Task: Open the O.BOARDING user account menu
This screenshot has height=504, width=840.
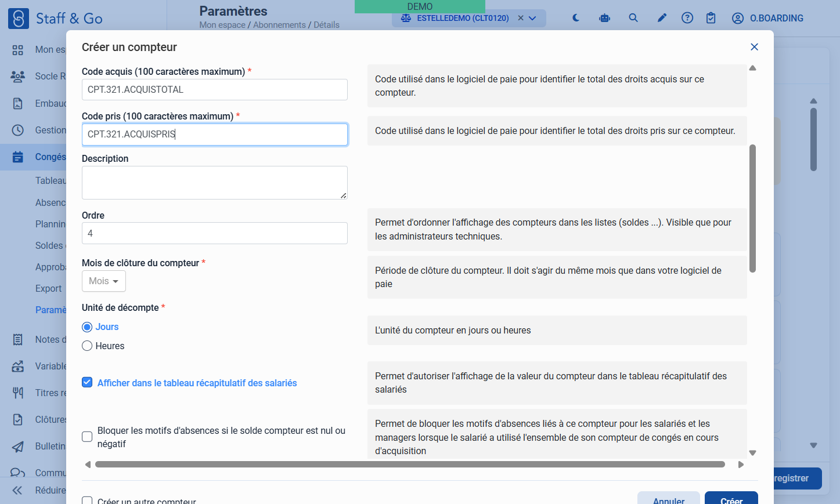Action: [767, 18]
